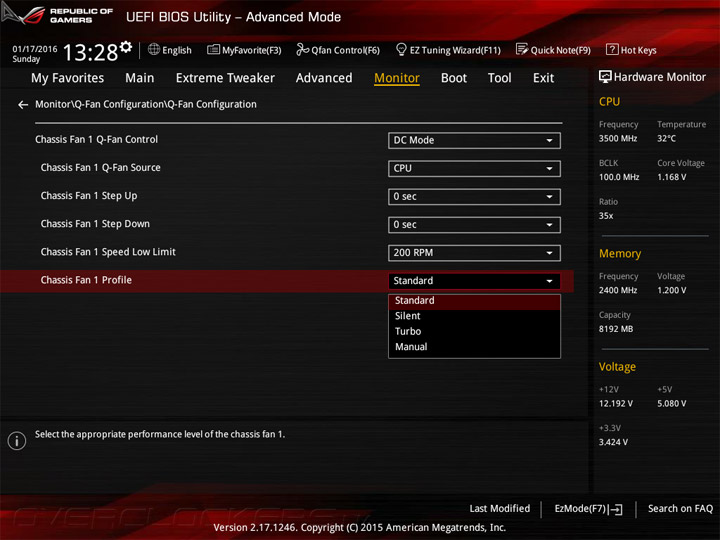The image size is (720, 540).
Task: Go to Exit tab
Action: [543, 78]
